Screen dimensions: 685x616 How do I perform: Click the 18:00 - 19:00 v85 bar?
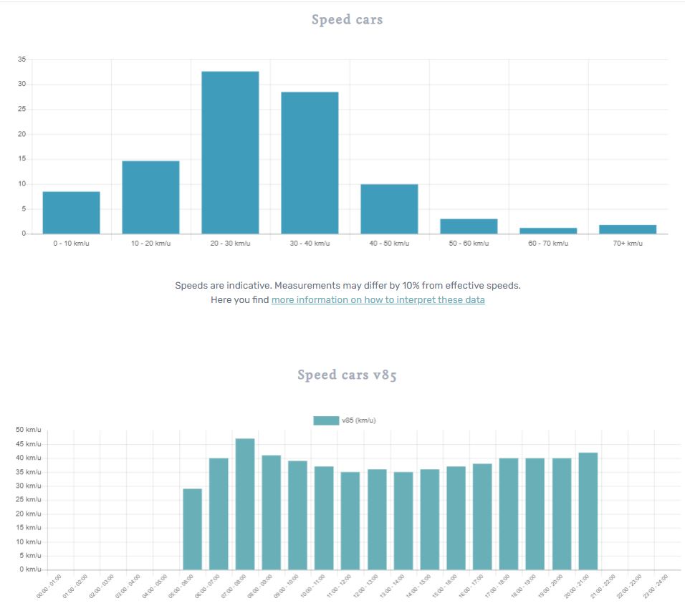tap(535, 514)
